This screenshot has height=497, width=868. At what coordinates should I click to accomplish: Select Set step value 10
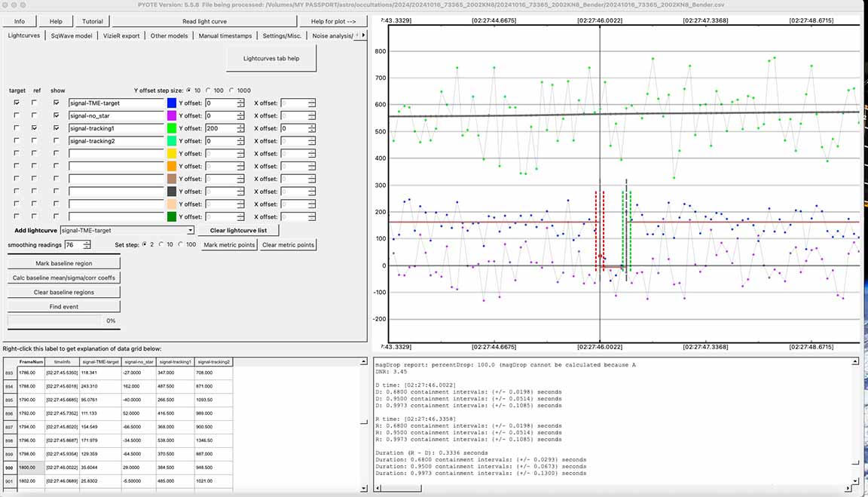coord(160,245)
